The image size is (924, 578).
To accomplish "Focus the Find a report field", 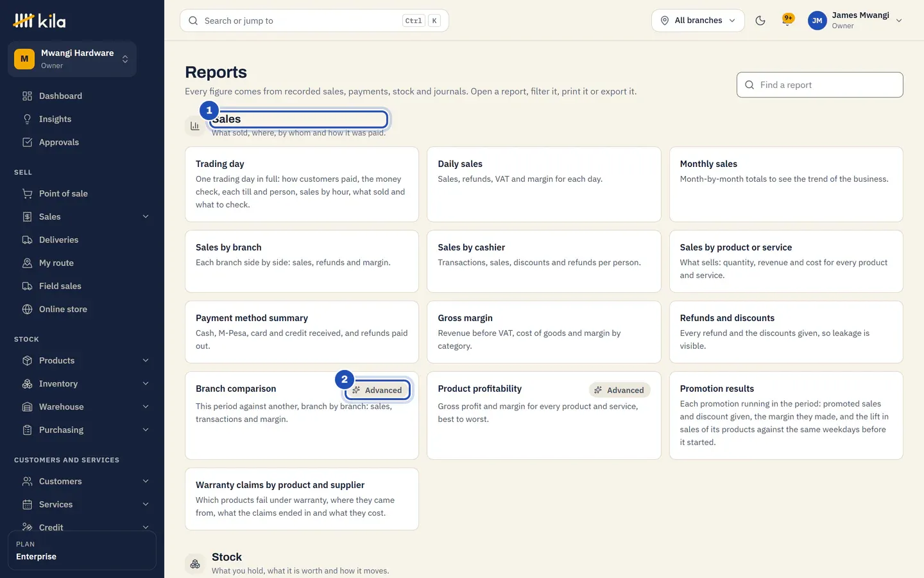I will tap(820, 85).
